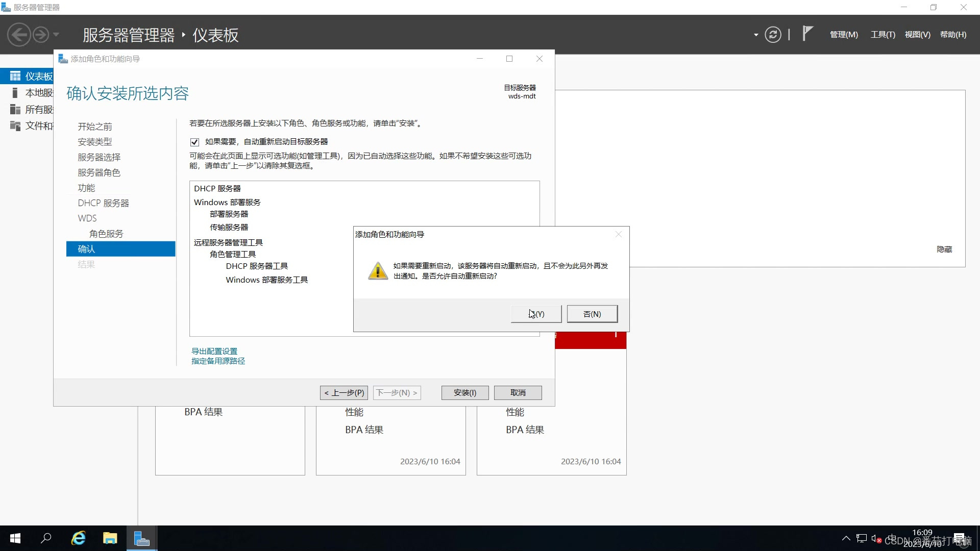Click 否(N) button in restart dialog
This screenshot has height=551, width=980.
click(592, 314)
